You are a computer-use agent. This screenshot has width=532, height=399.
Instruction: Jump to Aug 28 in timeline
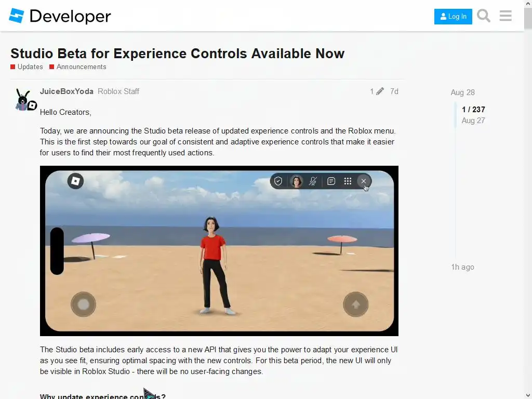tap(462, 92)
